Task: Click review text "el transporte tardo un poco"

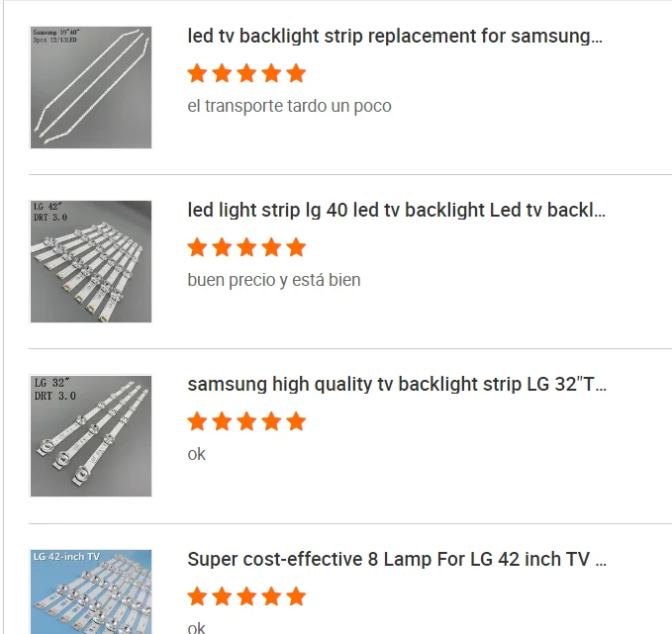Action: [289, 106]
